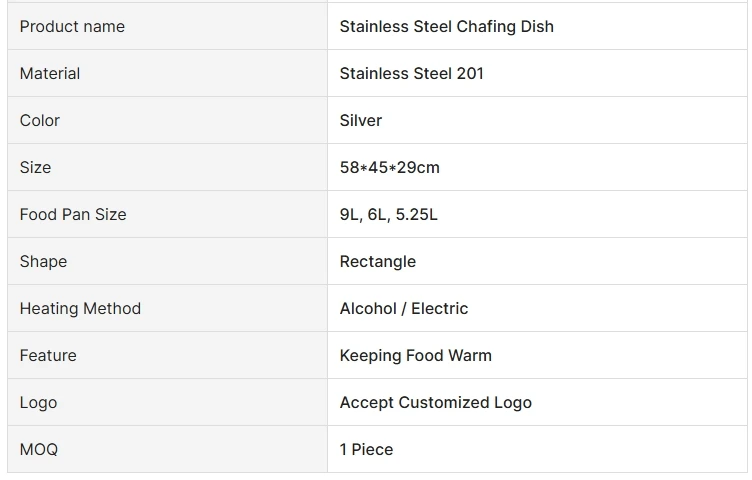
Task: Select the 9L, 6L, 5.25L value
Action: coord(388,215)
